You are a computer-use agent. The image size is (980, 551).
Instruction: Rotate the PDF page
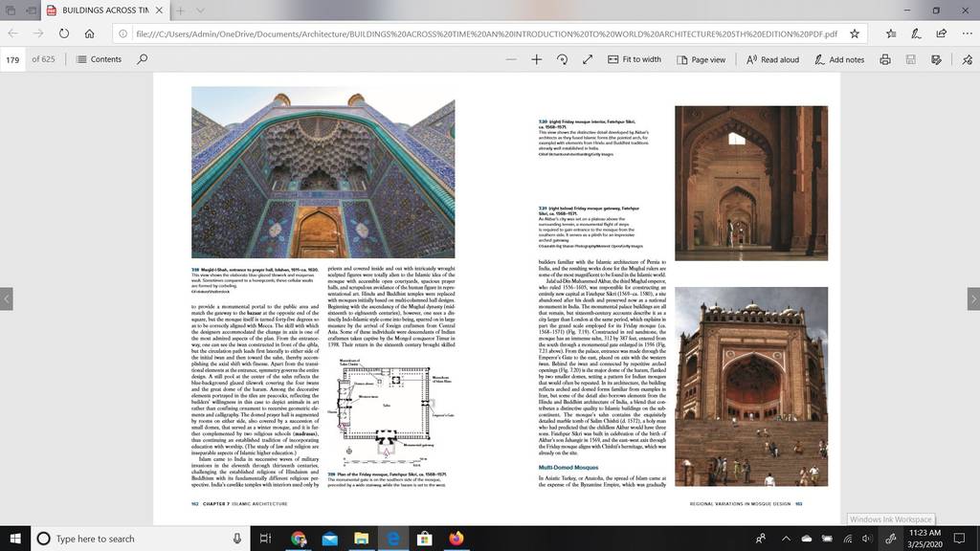562,59
